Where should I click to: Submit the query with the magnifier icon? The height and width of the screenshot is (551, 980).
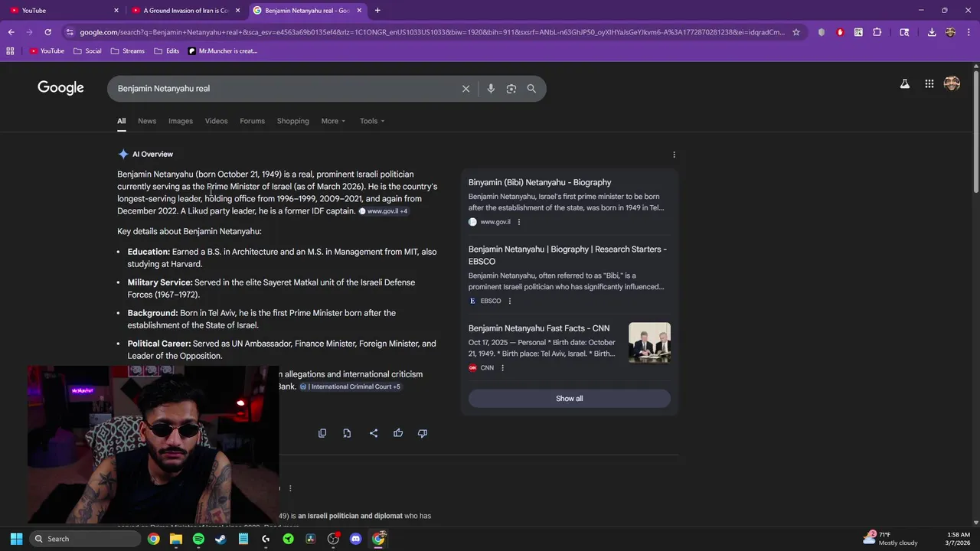[531, 89]
